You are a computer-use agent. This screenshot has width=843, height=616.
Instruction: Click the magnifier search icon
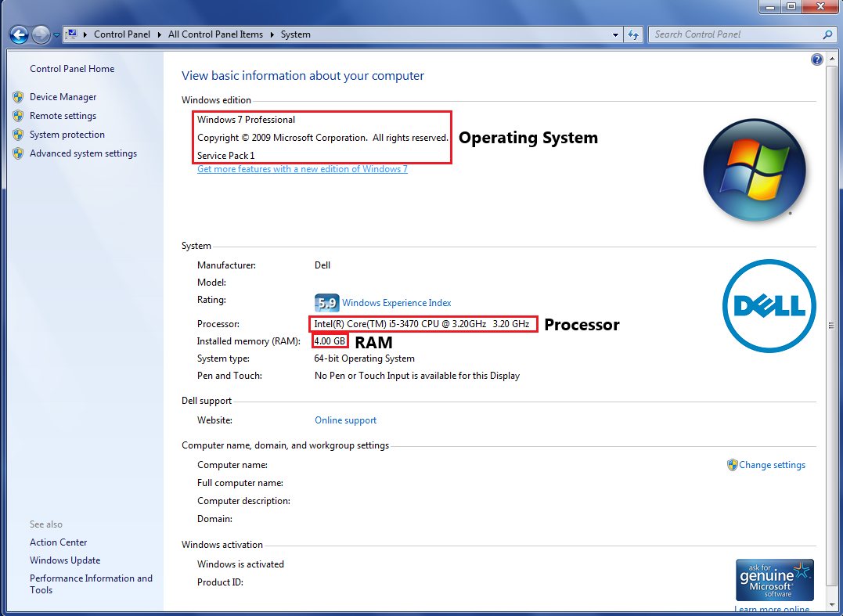click(x=827, y=34)
